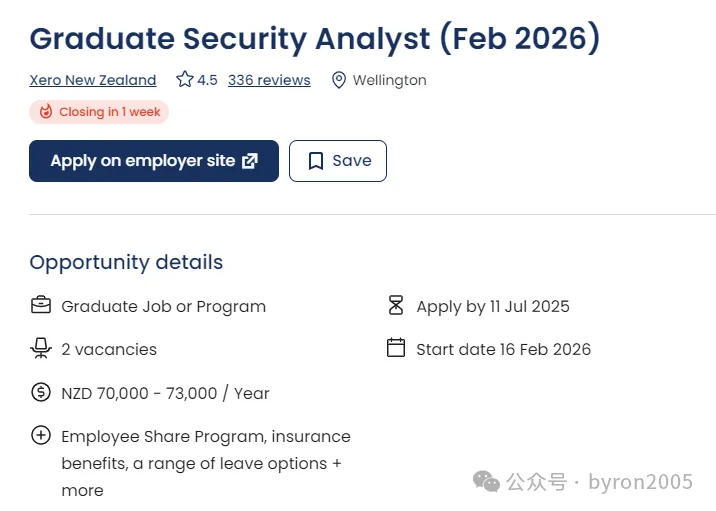Click the Save button
This screenshot has height=511, width=716.
pyautogui.click(x=337, y=161)
